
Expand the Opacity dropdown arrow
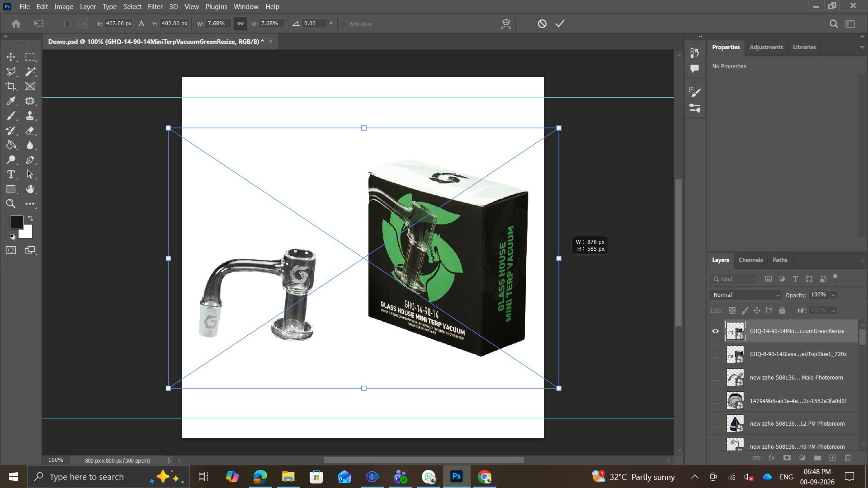point(833,295)
